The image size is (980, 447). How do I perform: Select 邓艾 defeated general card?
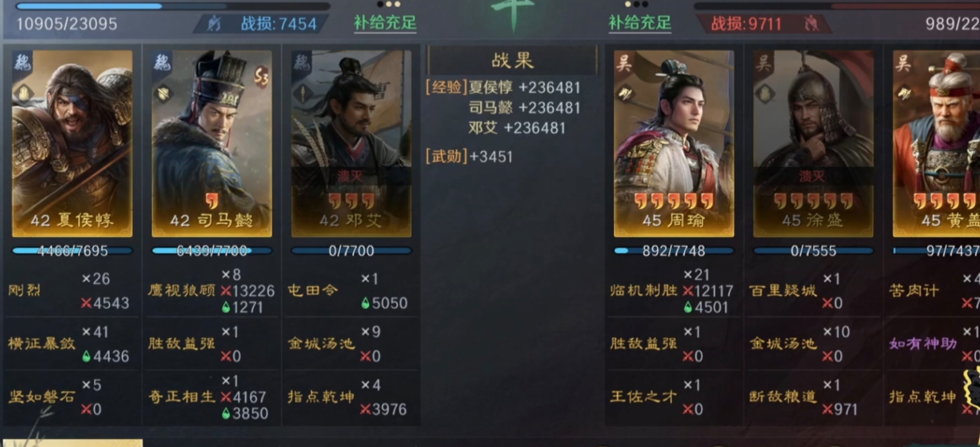click(x=351, y=143)
